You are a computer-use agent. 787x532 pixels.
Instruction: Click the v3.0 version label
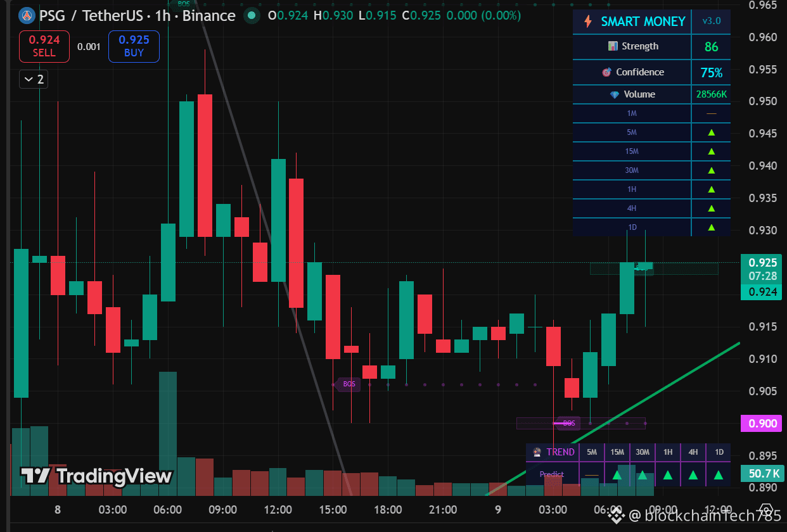(711, 22)
